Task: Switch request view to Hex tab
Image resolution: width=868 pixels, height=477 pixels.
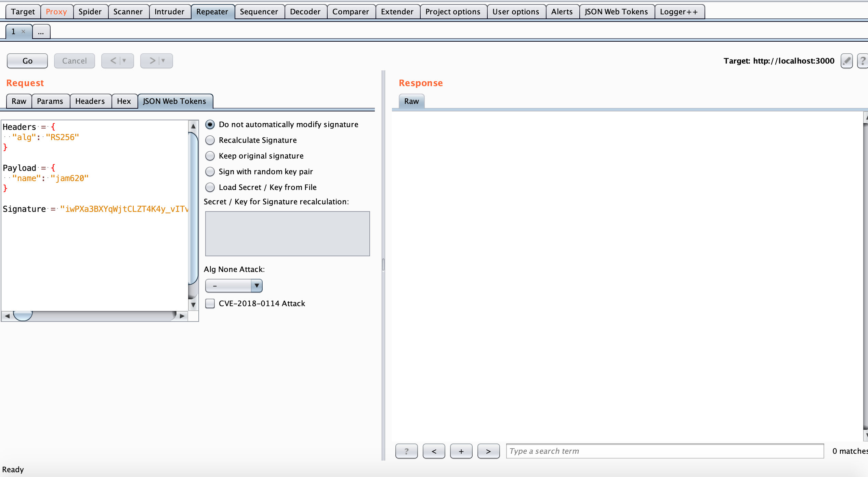Action: [x=124, y=101]
